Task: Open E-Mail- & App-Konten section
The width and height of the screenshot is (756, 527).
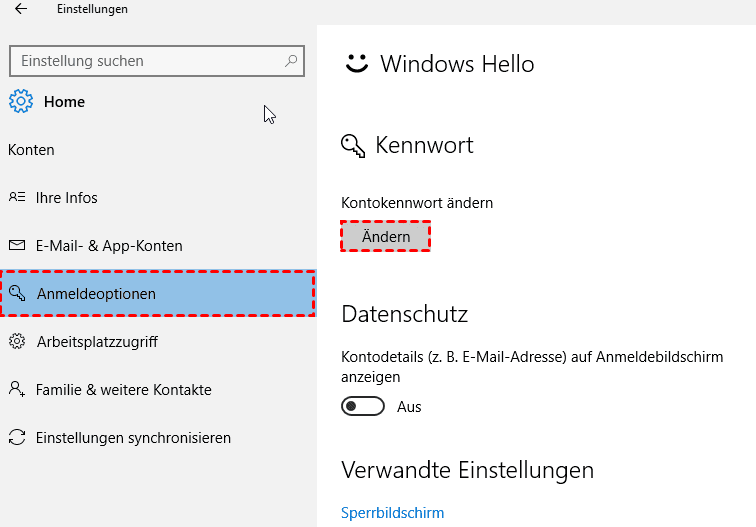Action: coord(109,245)
